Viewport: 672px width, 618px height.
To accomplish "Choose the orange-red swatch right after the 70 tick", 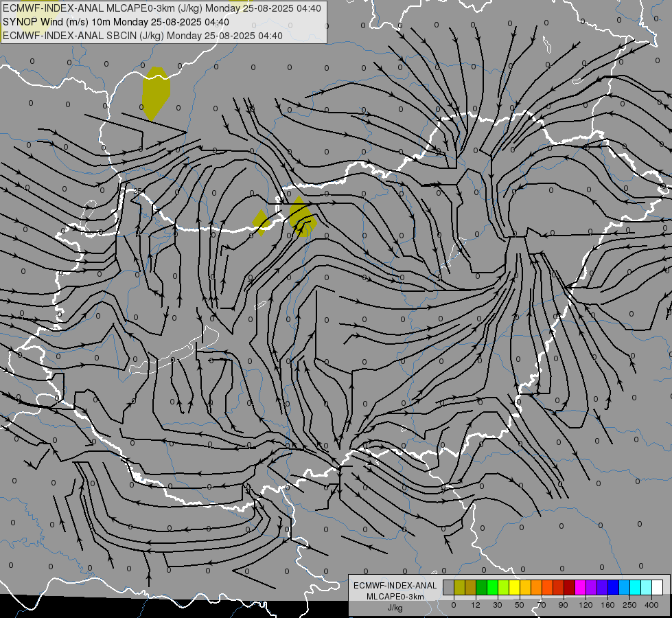I will 548,587.
